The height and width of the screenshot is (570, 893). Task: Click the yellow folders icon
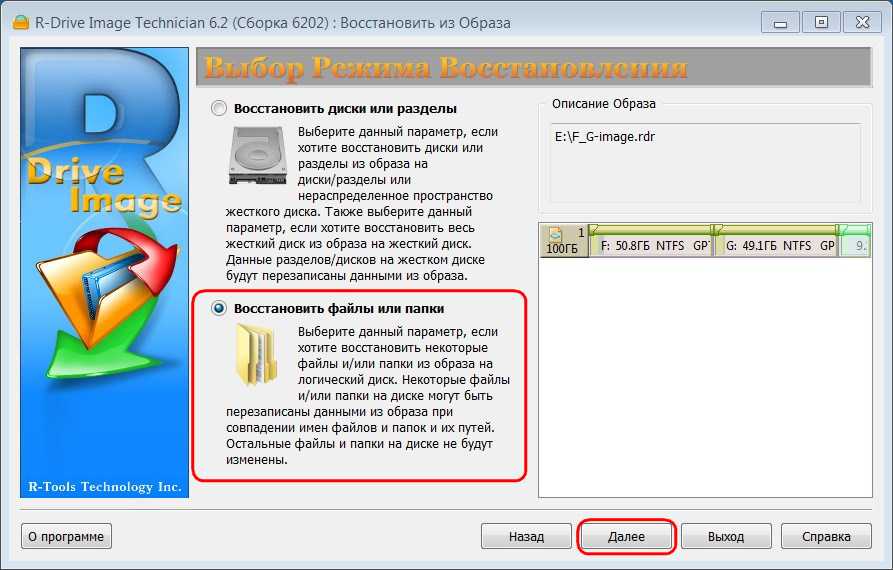(257, 354)
